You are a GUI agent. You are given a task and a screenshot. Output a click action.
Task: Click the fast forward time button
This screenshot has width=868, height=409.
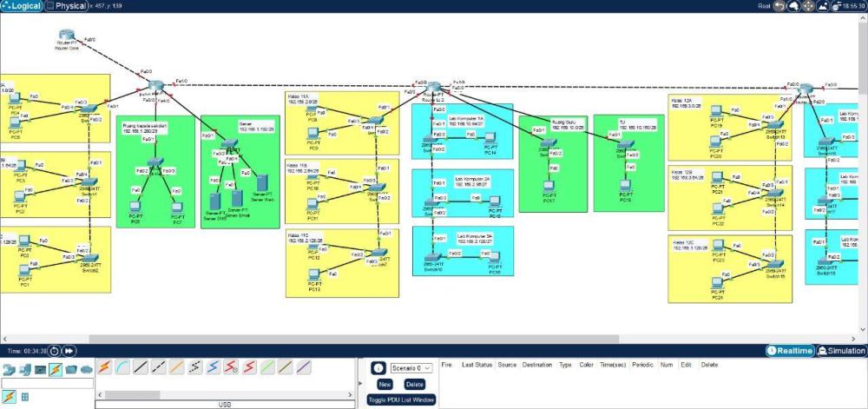[x=69, y=351]
